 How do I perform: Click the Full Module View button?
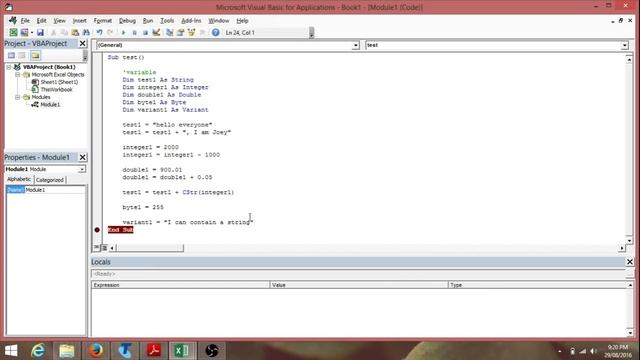(x=104, y=247)
